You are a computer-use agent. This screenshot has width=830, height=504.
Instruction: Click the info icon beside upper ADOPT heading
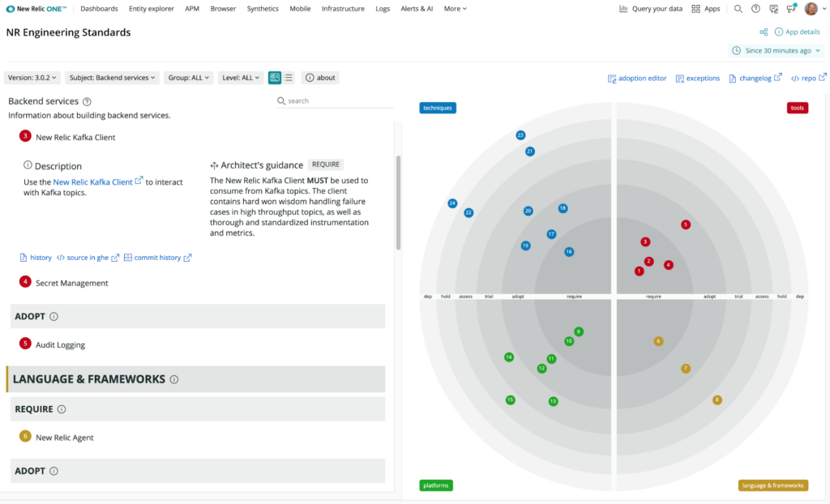pos(53,317)
